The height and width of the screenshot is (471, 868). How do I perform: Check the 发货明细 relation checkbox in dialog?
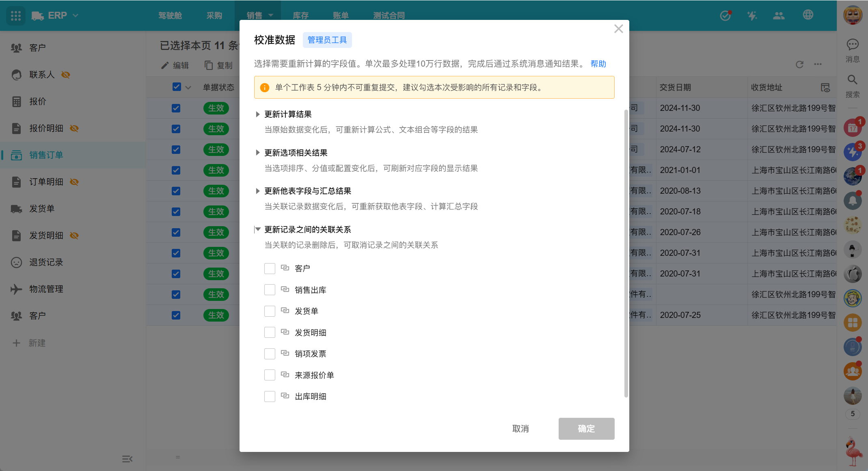270,333
